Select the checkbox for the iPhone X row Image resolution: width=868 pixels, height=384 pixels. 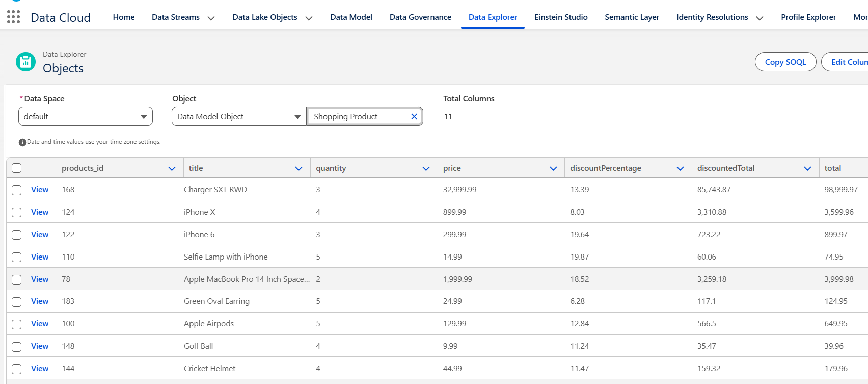[x=17, y=212]
